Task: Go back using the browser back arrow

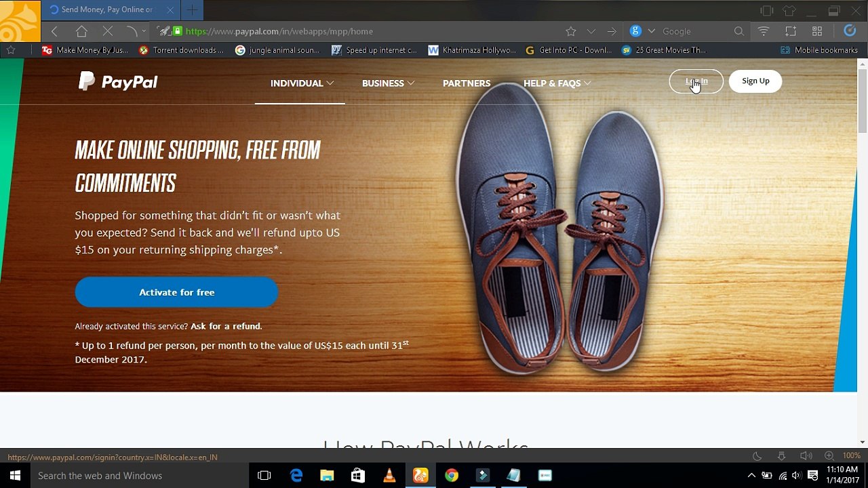Action: click(x=54, y=31)
